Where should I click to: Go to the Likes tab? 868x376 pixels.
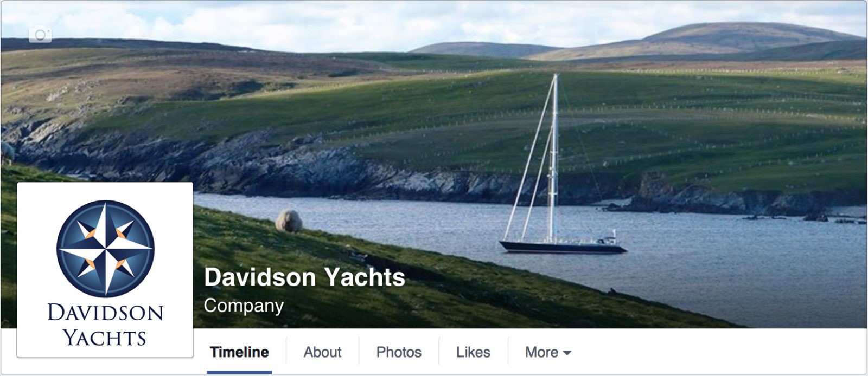(x=473, y=352)
